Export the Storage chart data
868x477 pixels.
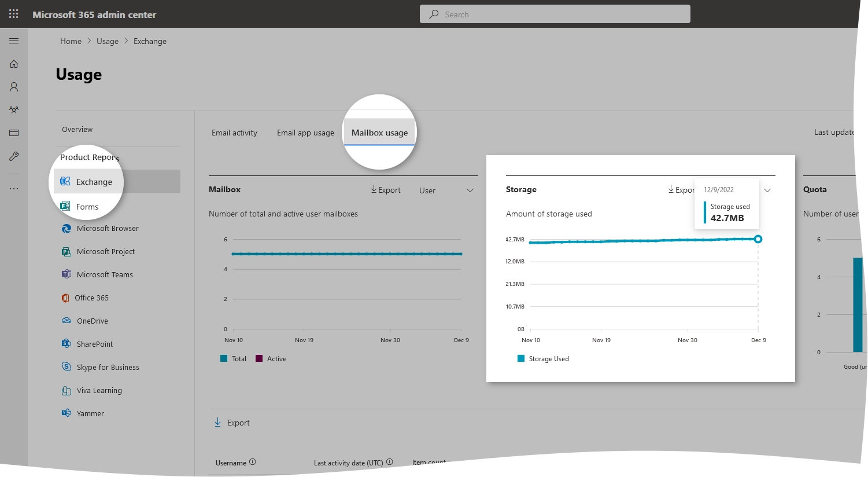click(681, 190)
